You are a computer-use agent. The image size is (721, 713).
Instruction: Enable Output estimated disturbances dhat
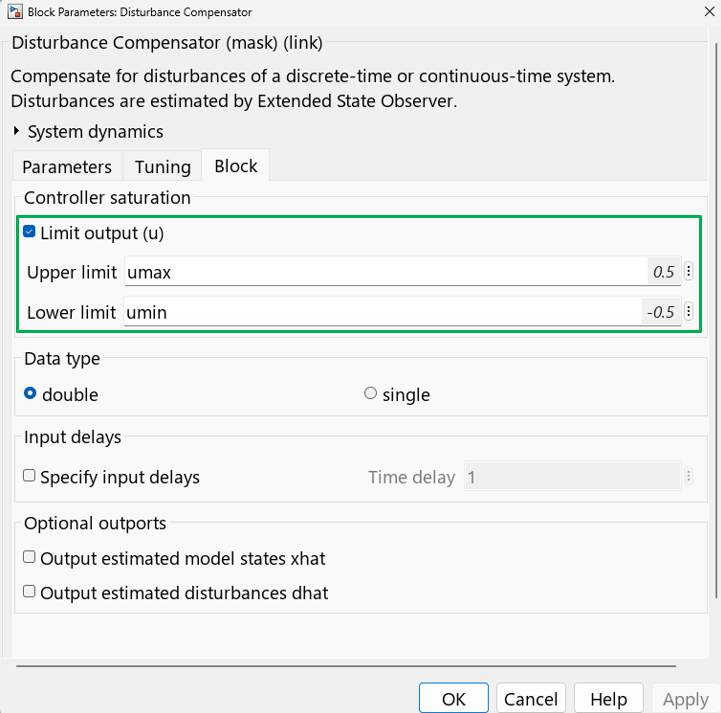30,592
